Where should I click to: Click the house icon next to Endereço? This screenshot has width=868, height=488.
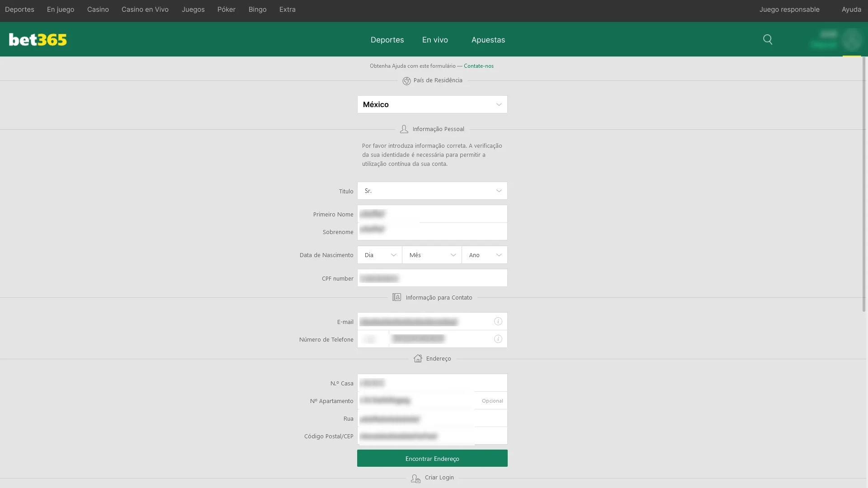point(418,358)
